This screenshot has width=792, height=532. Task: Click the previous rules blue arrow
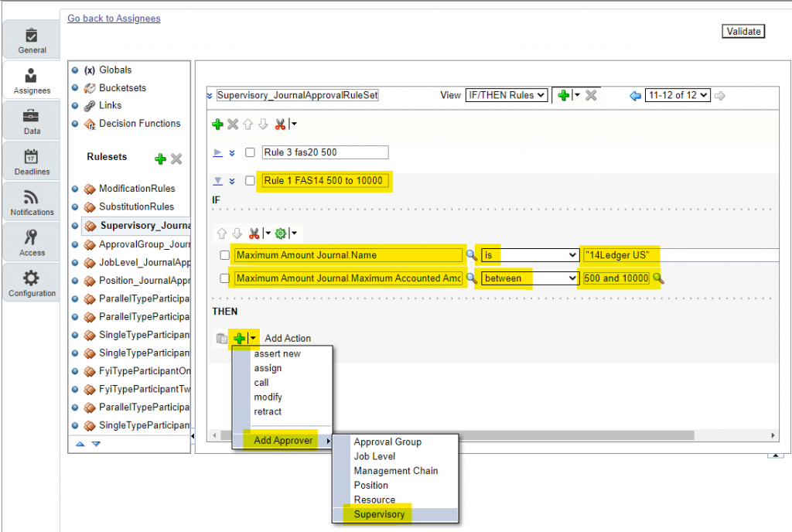point(636,95)
